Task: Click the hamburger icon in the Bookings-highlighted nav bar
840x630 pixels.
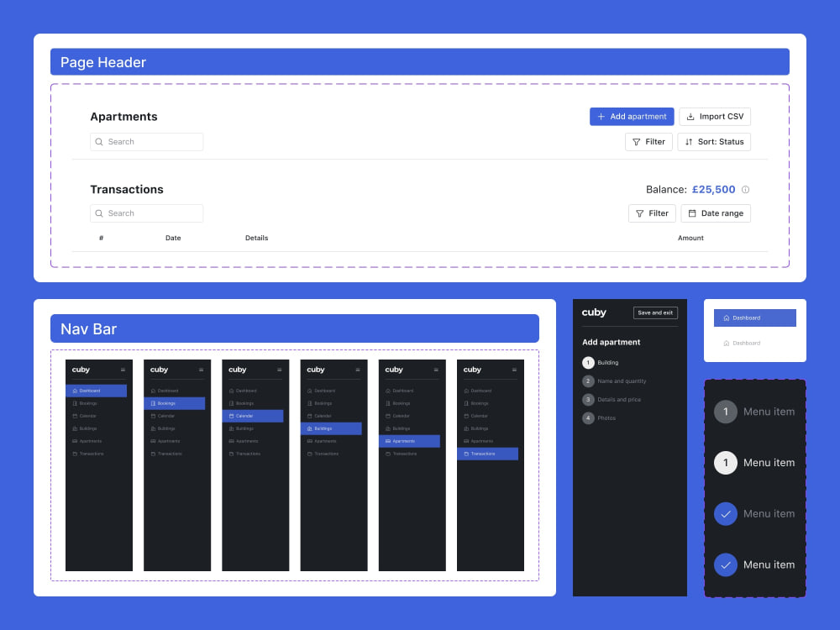Action: coord(201,370)
